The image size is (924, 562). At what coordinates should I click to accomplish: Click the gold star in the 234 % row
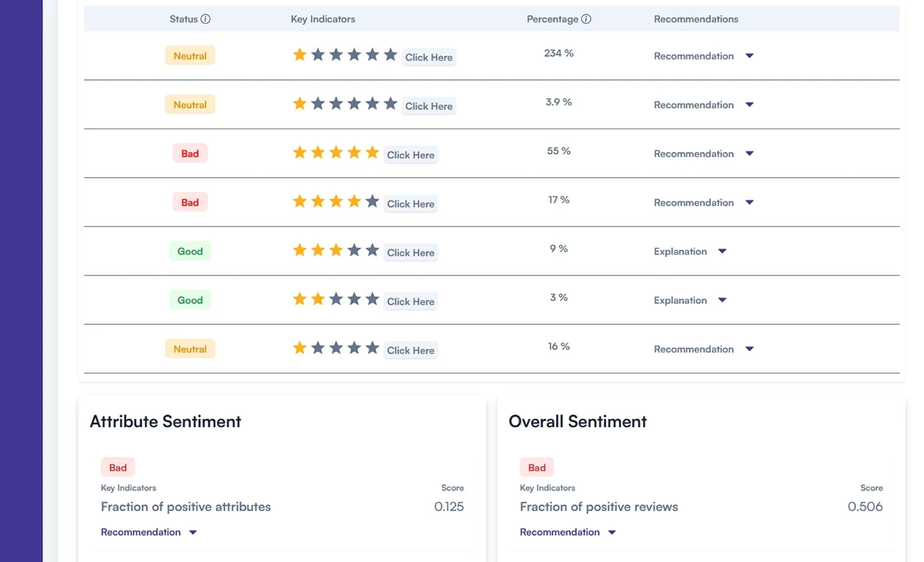point(300,55)
